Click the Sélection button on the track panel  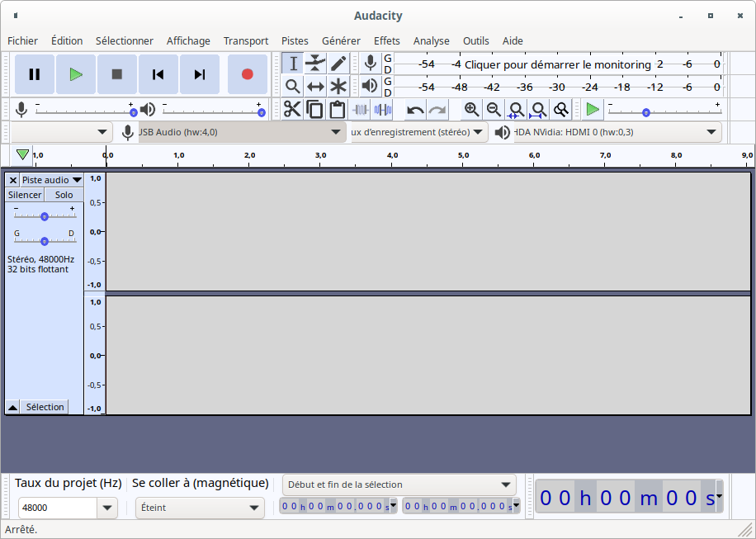(45, 408)
